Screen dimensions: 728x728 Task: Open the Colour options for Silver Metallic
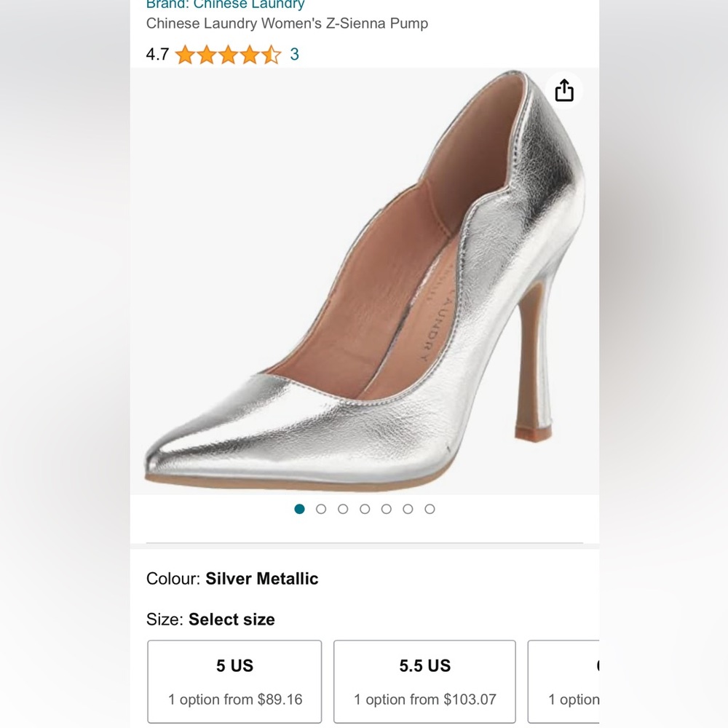[x=261, y=579]
